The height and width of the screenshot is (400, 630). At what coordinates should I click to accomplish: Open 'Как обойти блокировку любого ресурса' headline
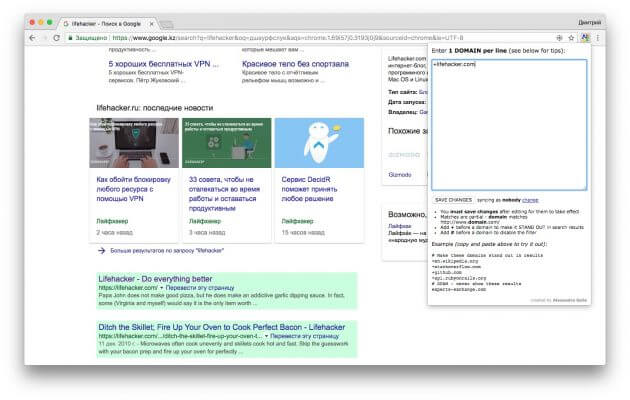(x=133, y=189)
